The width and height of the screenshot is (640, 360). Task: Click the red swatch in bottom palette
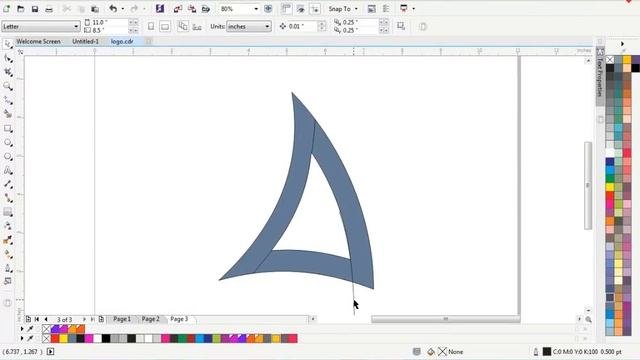55,338
